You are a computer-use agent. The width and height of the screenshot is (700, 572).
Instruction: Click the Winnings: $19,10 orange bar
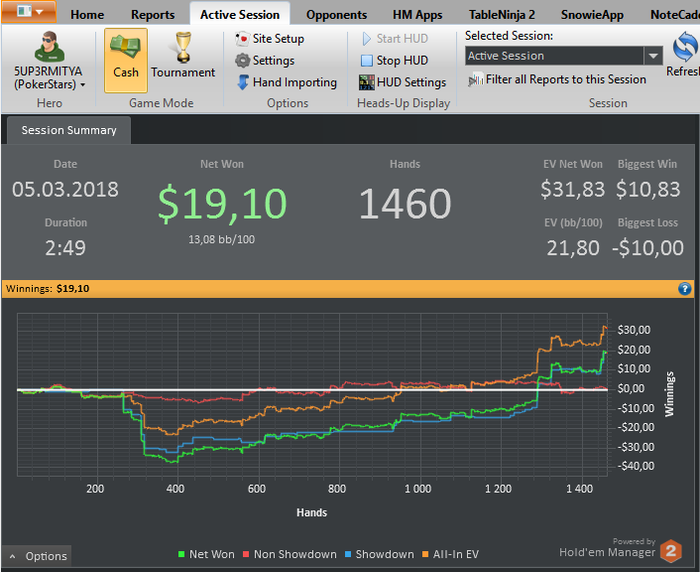click(x=348, y=289)
